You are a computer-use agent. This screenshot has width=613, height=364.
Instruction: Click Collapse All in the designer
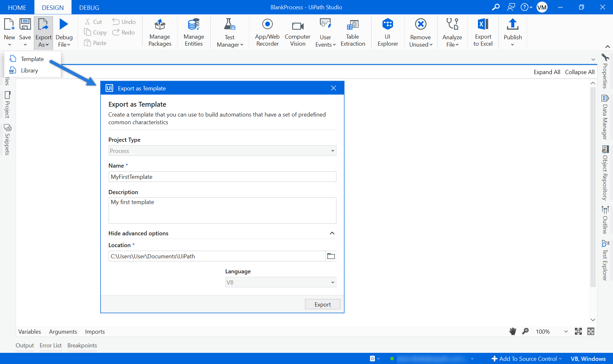tap(579, 72)
